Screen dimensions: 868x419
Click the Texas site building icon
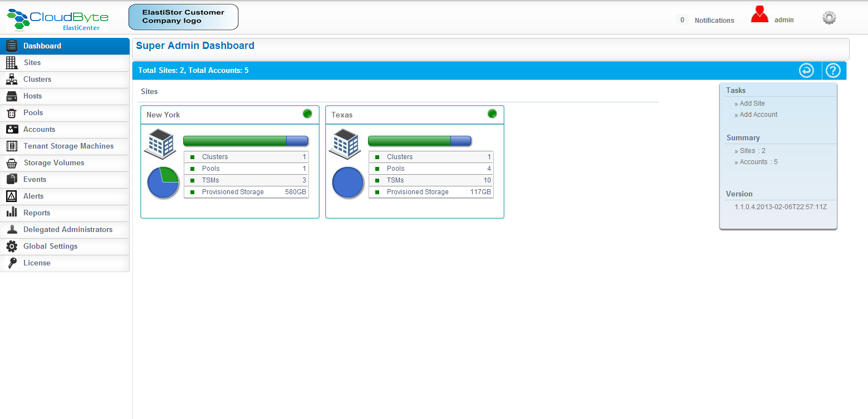click(x=345, y=142)
